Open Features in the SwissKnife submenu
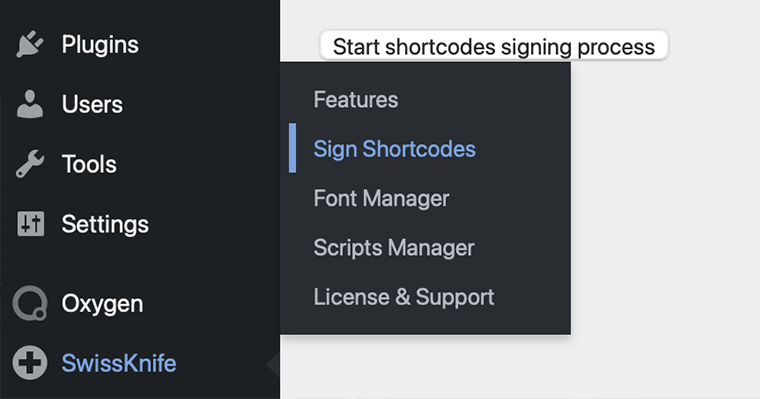 click(356, 100)
